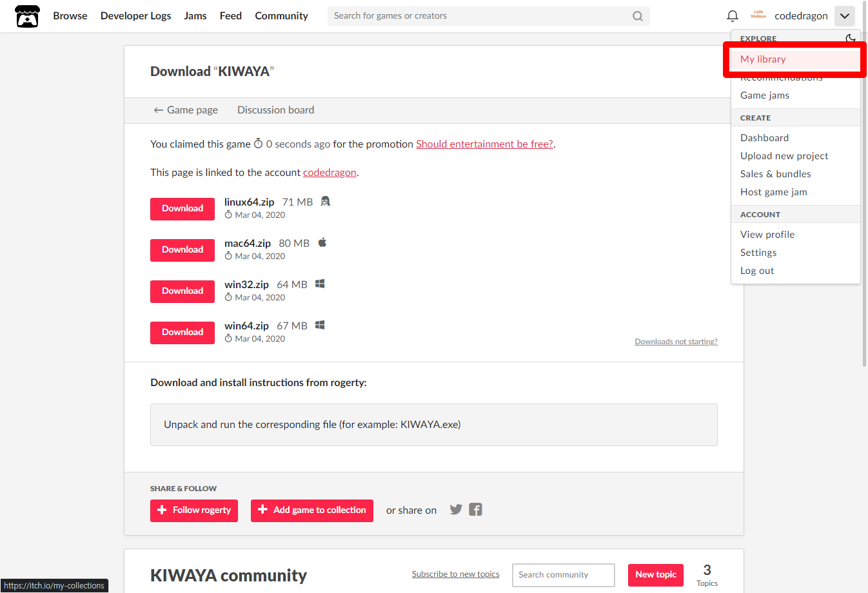Click the win32.zip file name
This screenshot has height=593, width=868.
tap(246, 284)
